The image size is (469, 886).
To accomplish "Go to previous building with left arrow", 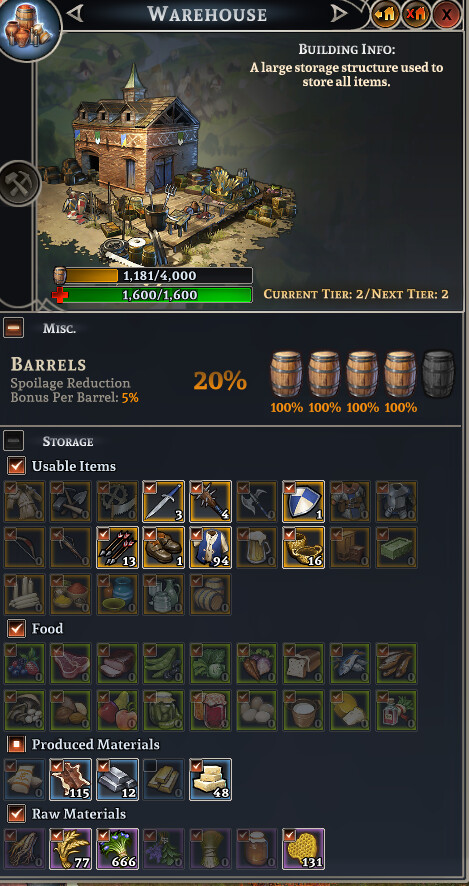I will [x=75, y=14].
